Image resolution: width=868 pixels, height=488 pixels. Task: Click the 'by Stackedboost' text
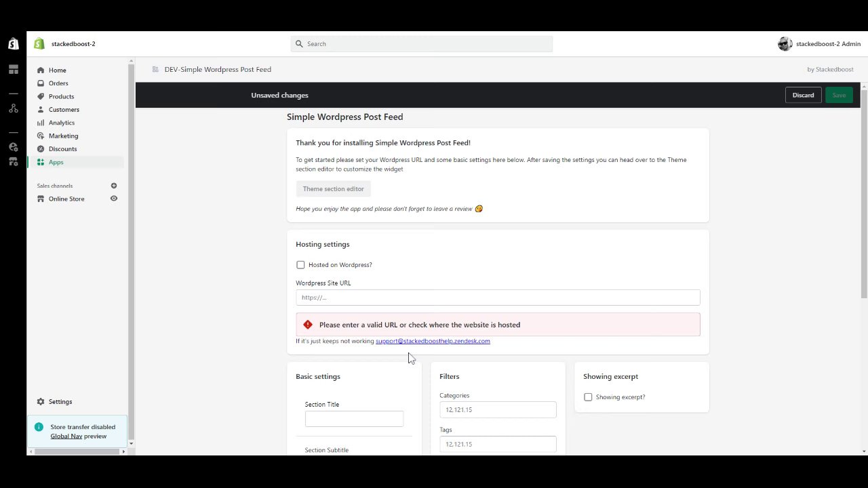pos(830,69)
